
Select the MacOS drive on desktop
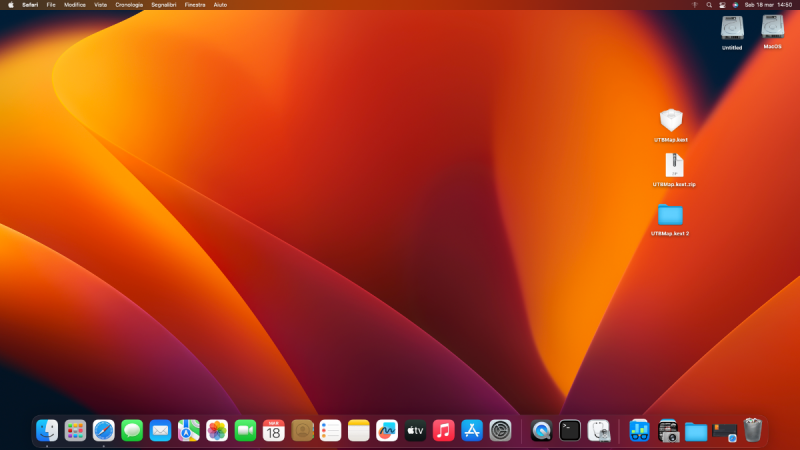click(772, 27)
